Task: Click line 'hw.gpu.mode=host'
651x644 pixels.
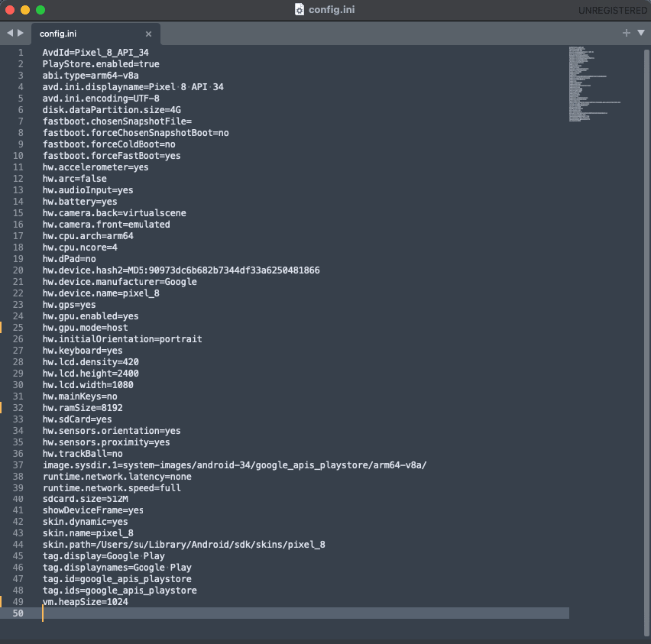Action: [x=85, y=328]
